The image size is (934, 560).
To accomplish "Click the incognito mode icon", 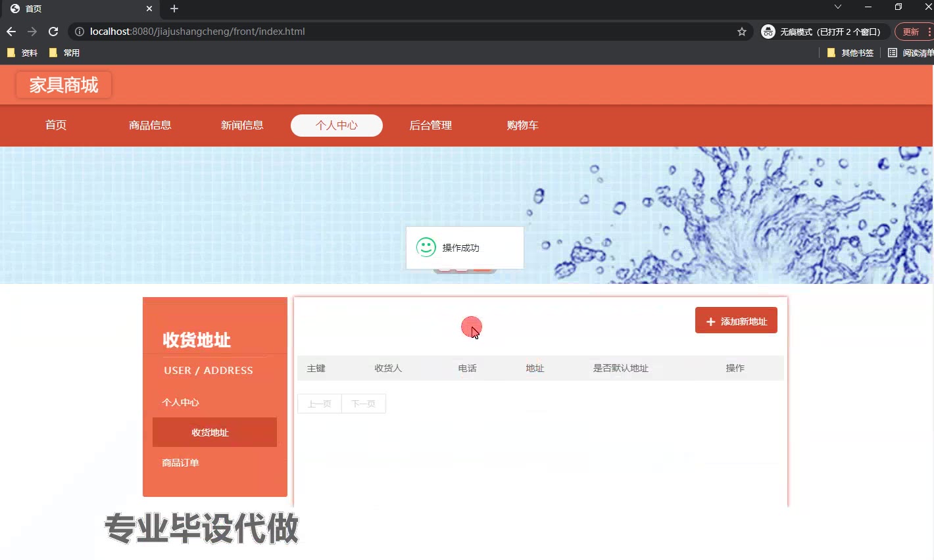I will (x=768, y=32).
